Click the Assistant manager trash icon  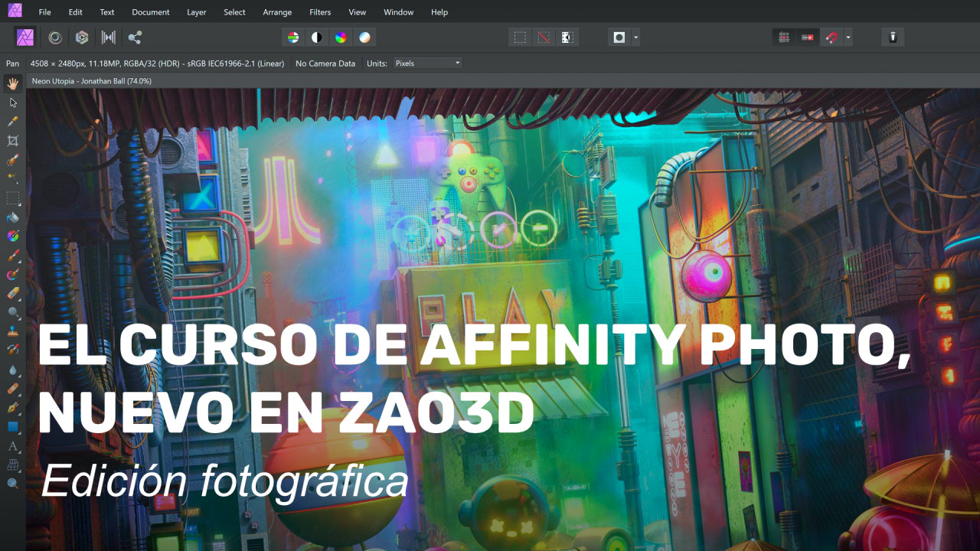892,37
